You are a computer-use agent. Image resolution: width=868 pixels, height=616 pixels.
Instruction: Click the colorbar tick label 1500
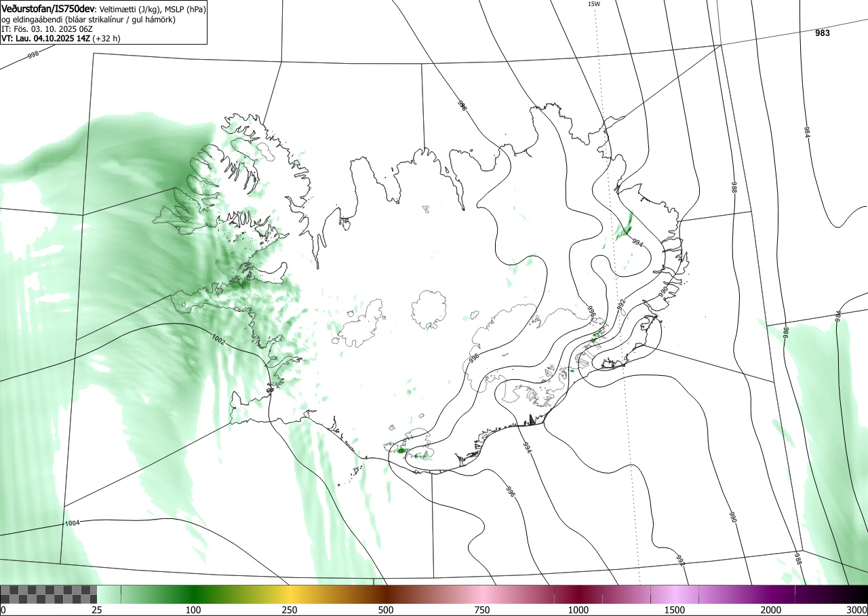tap(675, 610)
